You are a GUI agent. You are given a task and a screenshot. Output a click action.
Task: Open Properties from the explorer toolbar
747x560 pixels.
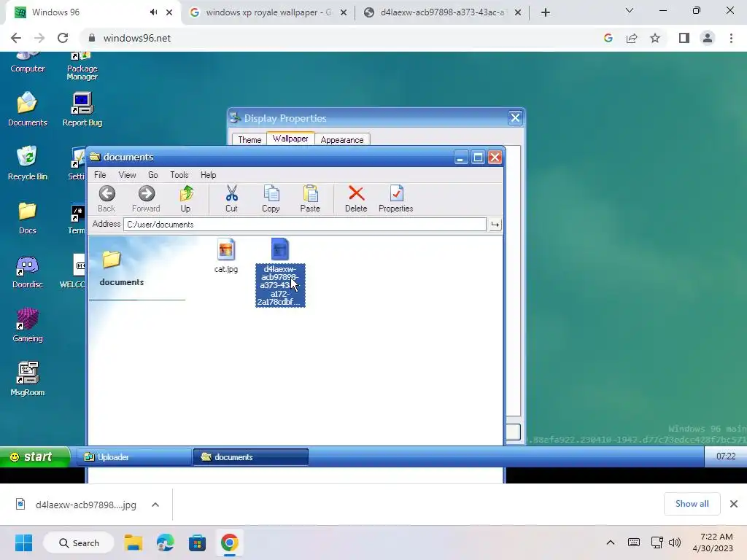tap(395, 198)
